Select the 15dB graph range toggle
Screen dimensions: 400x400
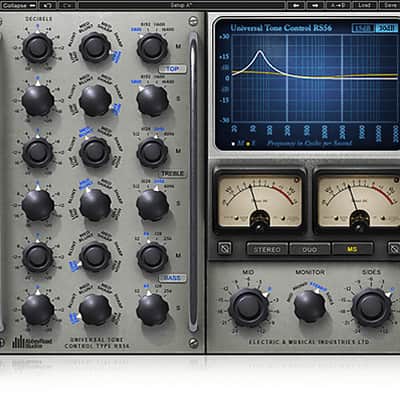(x=363, y=28)
